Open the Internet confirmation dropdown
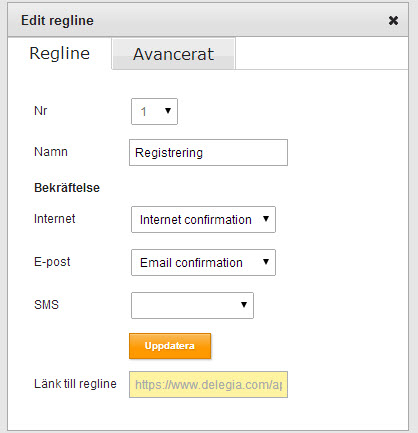 click(203, 219)
